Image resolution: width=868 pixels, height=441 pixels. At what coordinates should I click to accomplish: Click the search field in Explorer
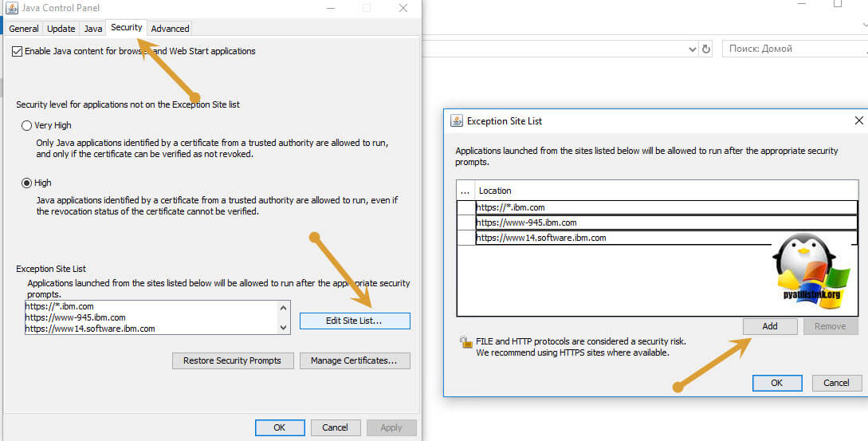point(789,49)
